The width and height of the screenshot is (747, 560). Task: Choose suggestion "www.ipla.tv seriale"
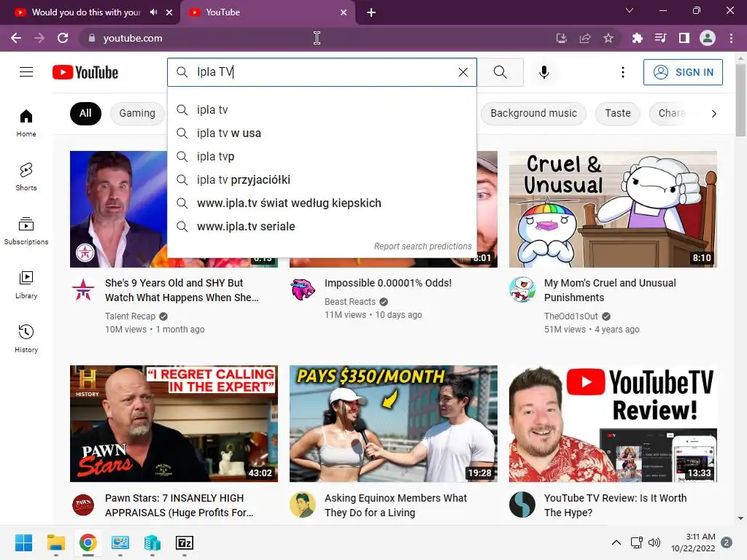[x=322, y=227]
